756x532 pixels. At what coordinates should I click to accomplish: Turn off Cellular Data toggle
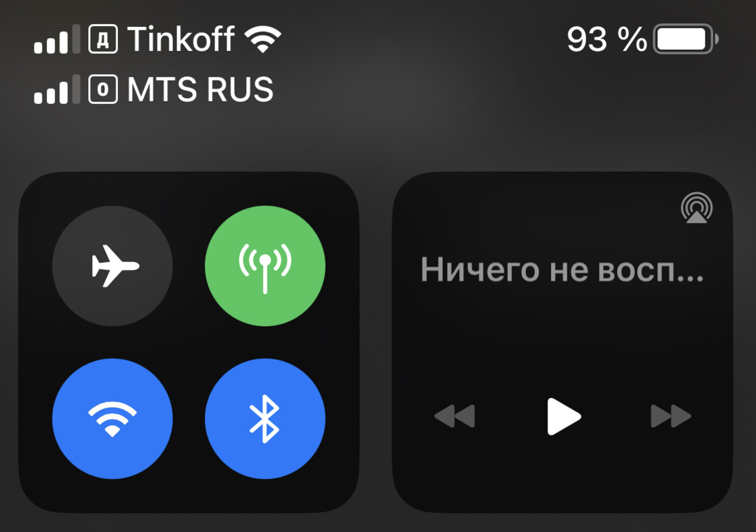coord(265,266)
